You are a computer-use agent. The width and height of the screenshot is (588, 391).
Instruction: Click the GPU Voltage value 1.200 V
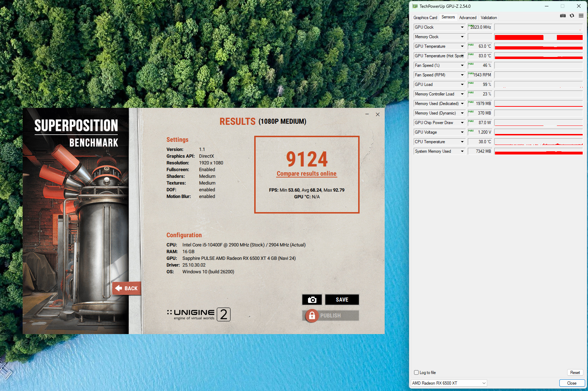tap(480, 132)
